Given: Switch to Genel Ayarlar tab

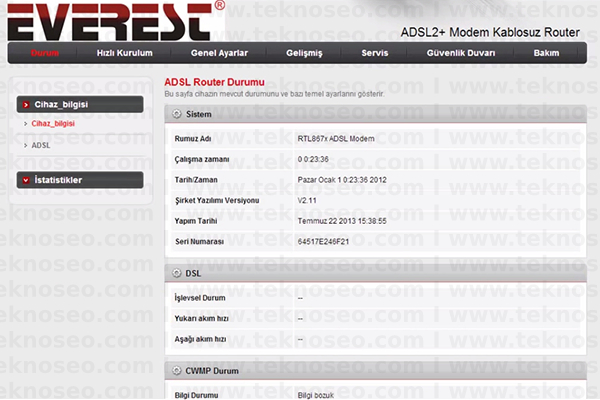Looking at the screenshot, I should click(x=219, y=53).
